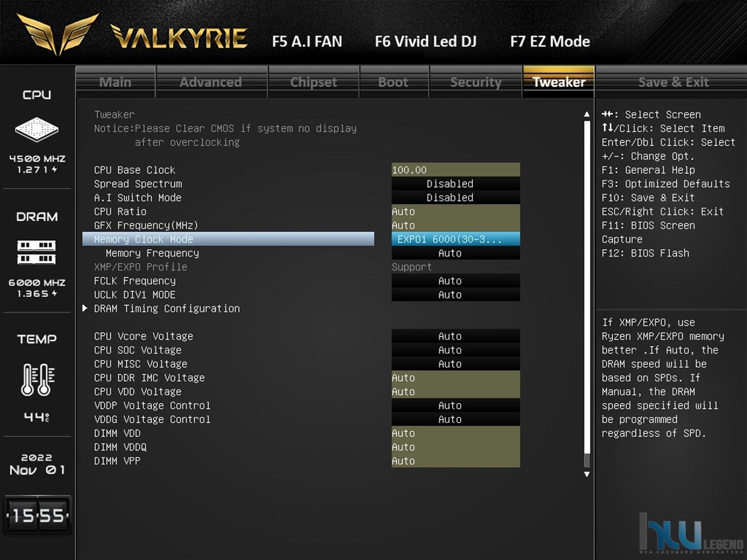The height and width of the screenshot is (560, 747).
Task: Edit CPU DDR IMC Voltage field
Action: [x=456, y=377]
